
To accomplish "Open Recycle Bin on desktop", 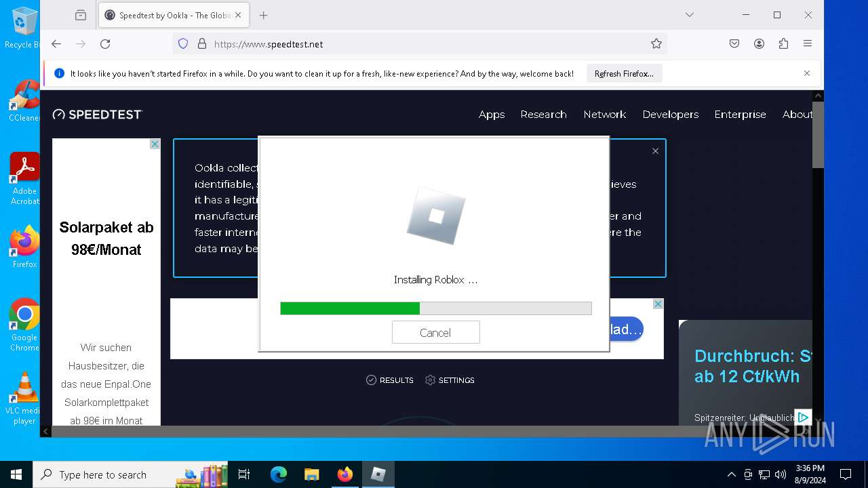I will coord(24,27).
